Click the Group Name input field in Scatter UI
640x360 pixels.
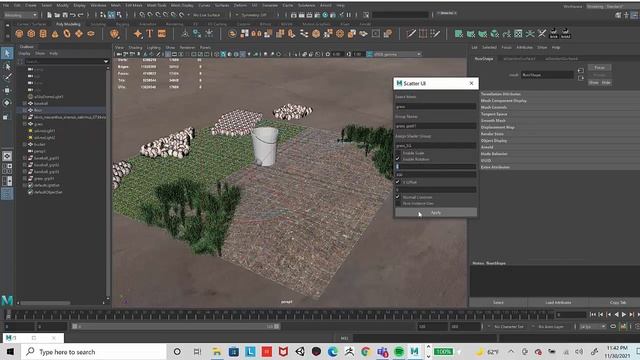436,126
